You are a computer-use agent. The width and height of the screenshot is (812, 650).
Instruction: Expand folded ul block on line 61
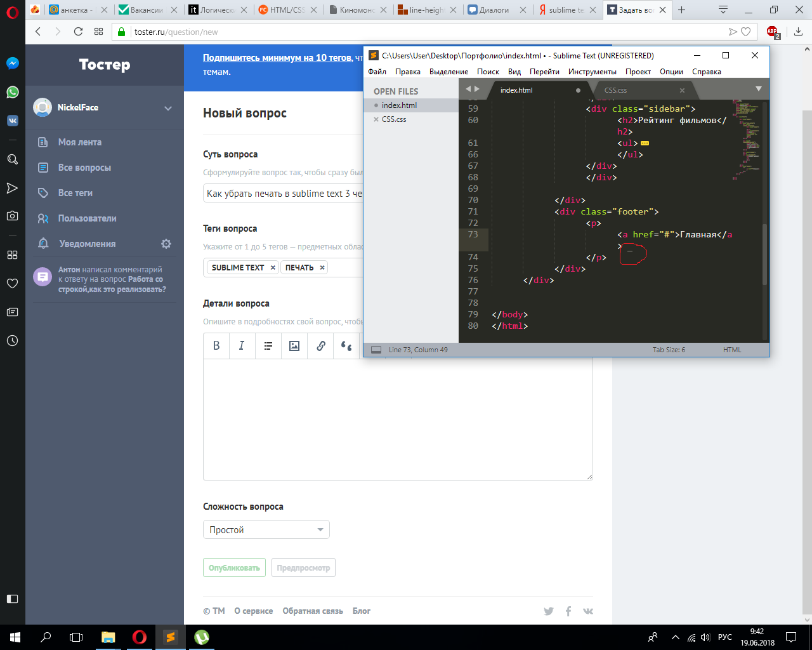645,143
